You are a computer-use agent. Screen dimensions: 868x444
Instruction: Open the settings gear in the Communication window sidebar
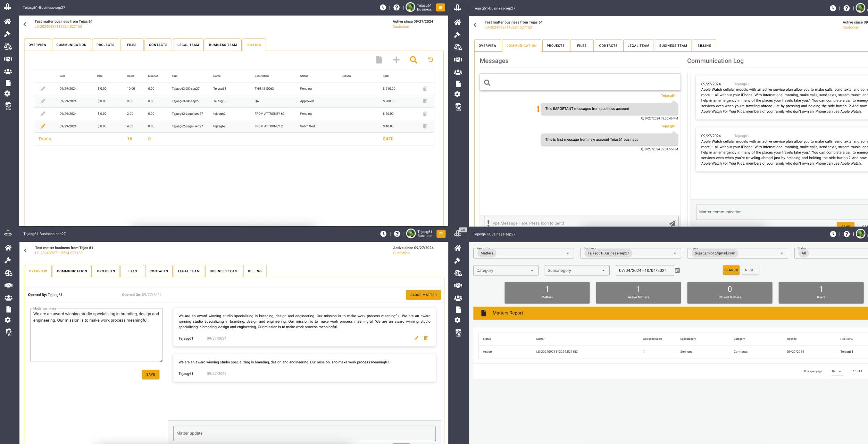(x=458, y=94)
